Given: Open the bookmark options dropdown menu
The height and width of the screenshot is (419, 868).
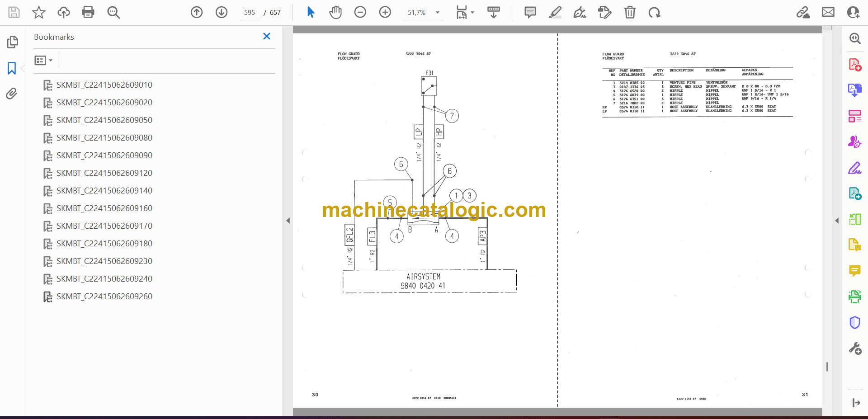Looking at the screenshot, I should 43,60.
